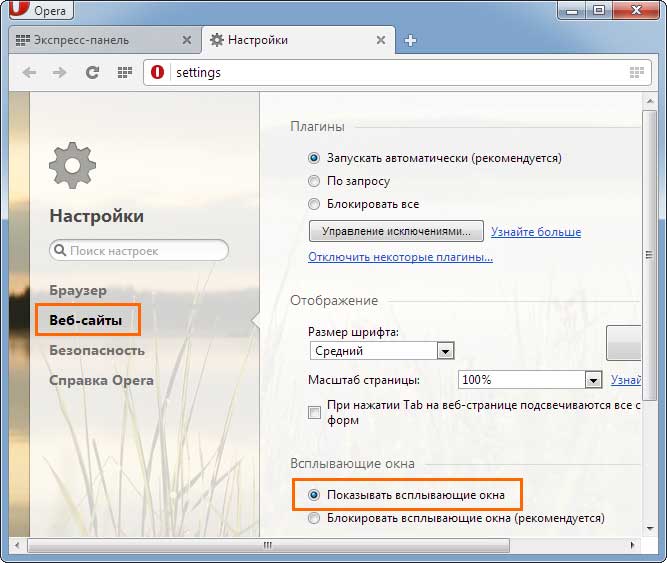This screenshot has width=667, height=563.
Task: Go forward with the forward arrow
Action: point(60,72)
